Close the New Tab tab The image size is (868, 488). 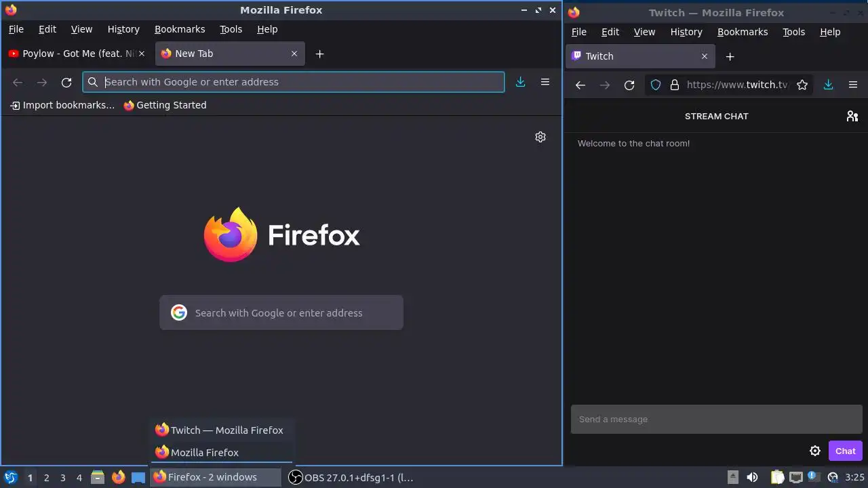pos(294,54)
